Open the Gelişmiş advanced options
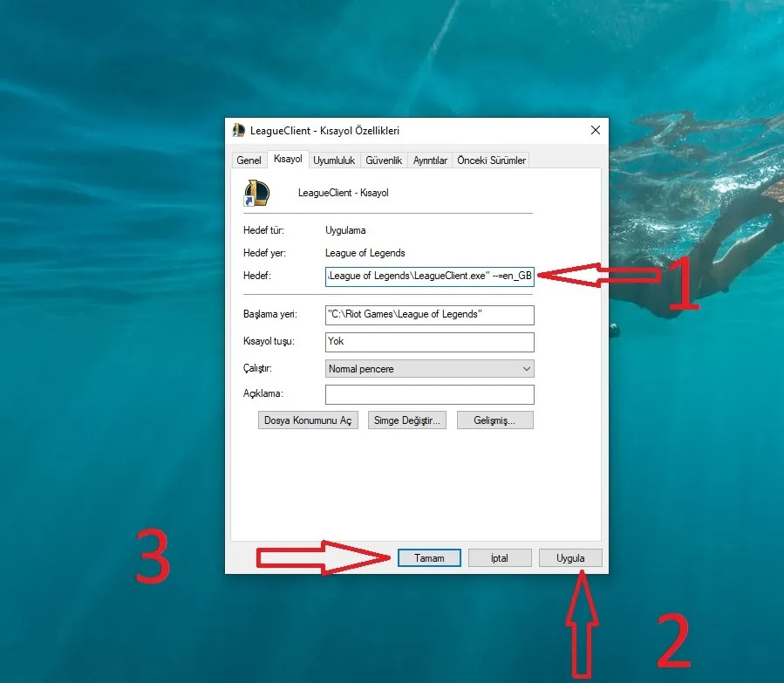Viewport: 784px width, 683px height. pos(495,420)
